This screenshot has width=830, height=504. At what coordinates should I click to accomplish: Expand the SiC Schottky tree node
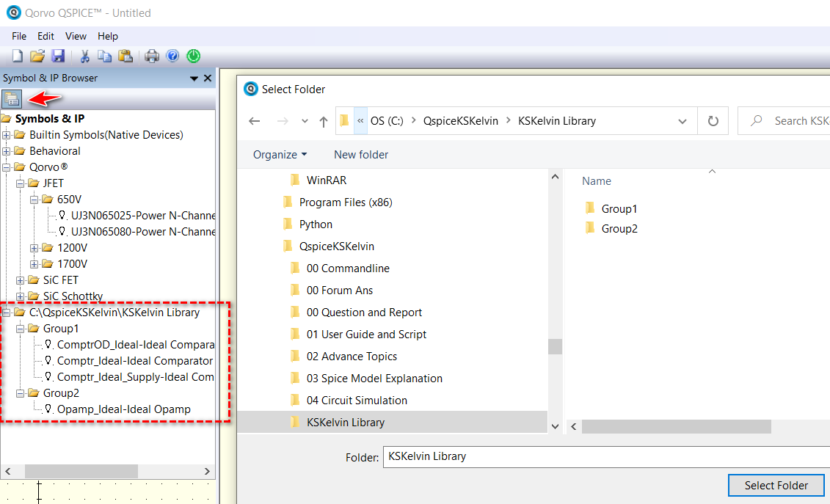(20, 296)
